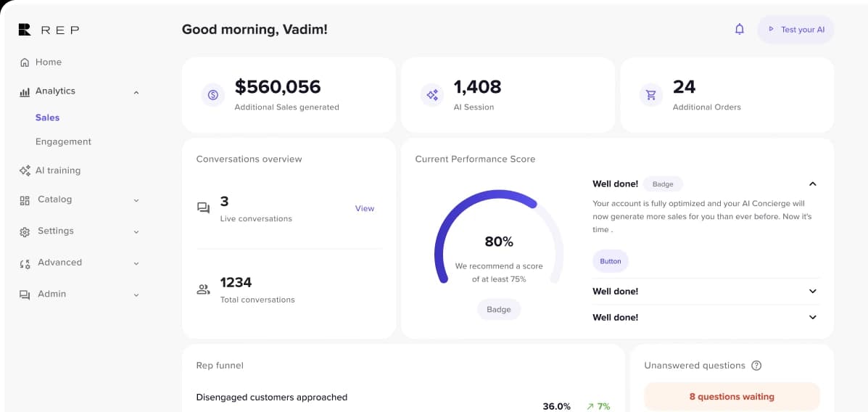Viewport: 868px width, 412px height.
Task: Collapse the Analytics section chevron
Action: (x=136, y=92)
